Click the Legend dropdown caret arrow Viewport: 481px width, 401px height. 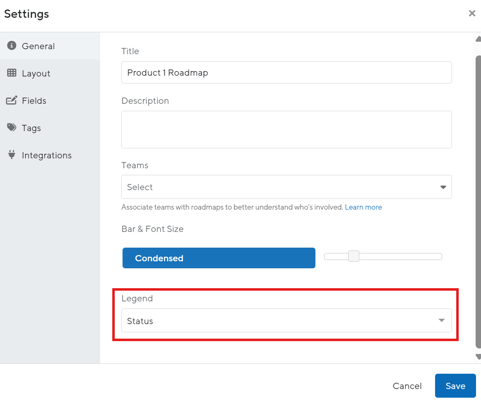tap(442, 320)
